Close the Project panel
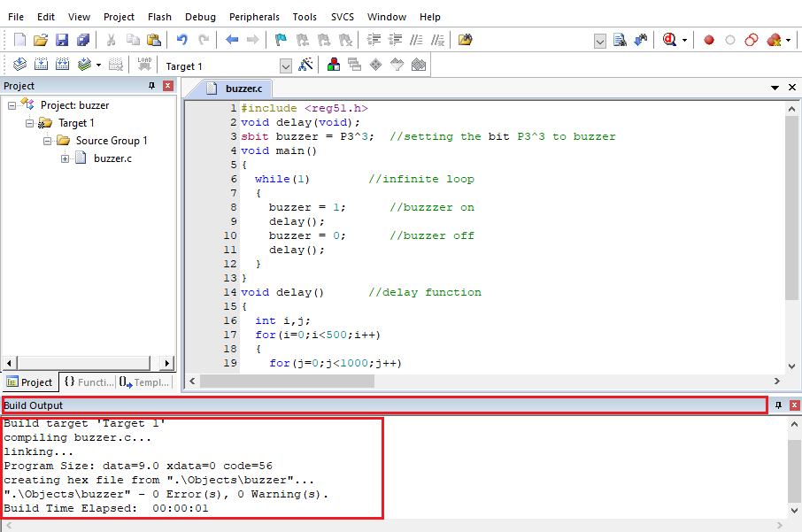This screenshot has width=802, height=532. [x=168, y=86]
